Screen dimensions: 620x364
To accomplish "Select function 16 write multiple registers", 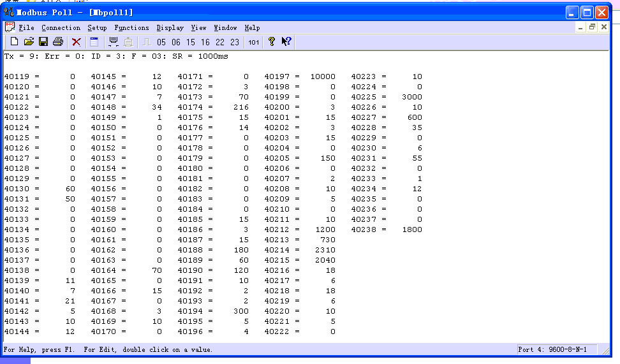I will click(x=205, y=42).
